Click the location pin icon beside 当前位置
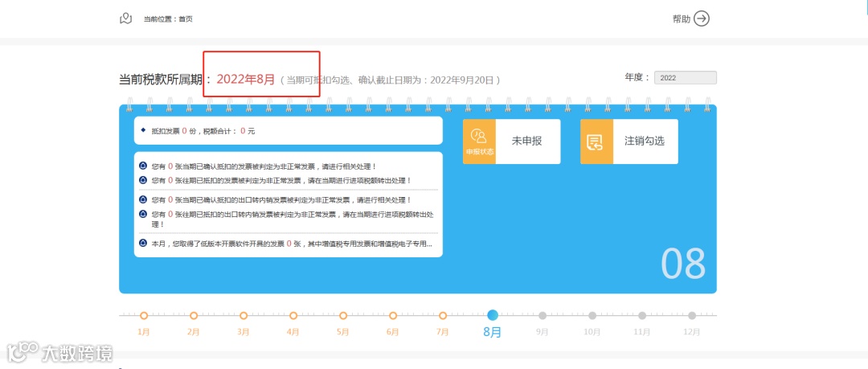868x369 pixels. click(125, 18)
